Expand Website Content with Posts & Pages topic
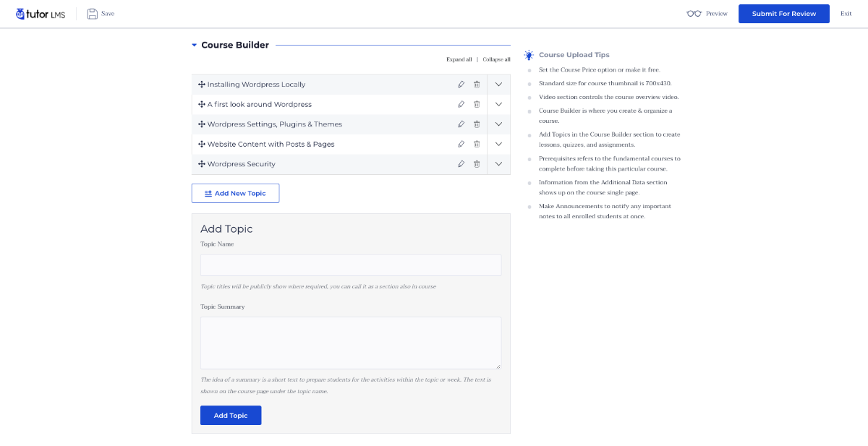 pyautogui.click(x=498, y=144)
